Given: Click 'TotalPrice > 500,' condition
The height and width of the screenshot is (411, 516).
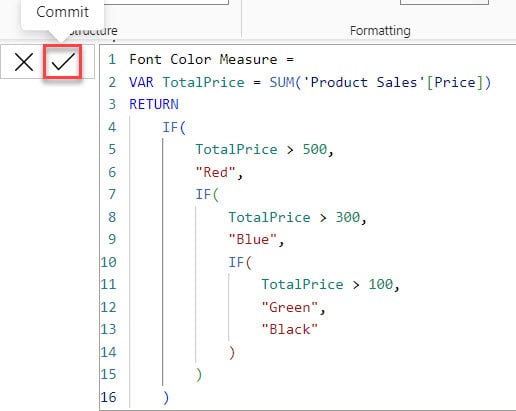Looking at the screenshot, I should [264, 149].
